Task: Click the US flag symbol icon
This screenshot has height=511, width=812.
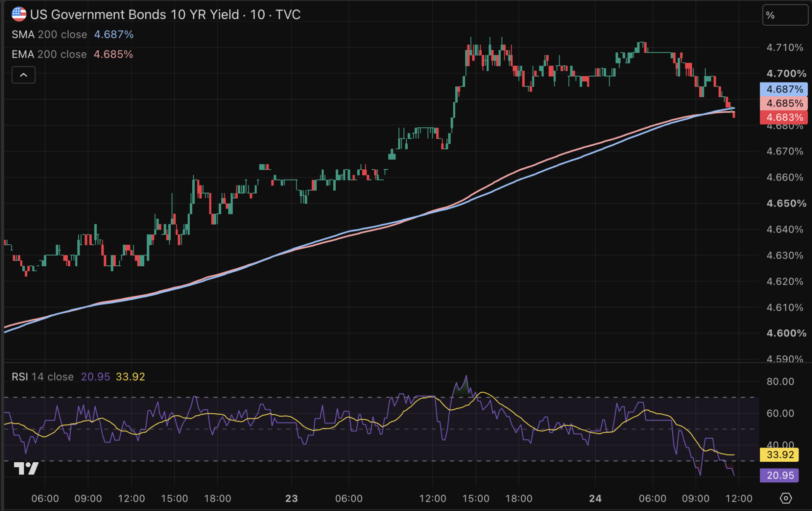Action: tap(19, 14)
